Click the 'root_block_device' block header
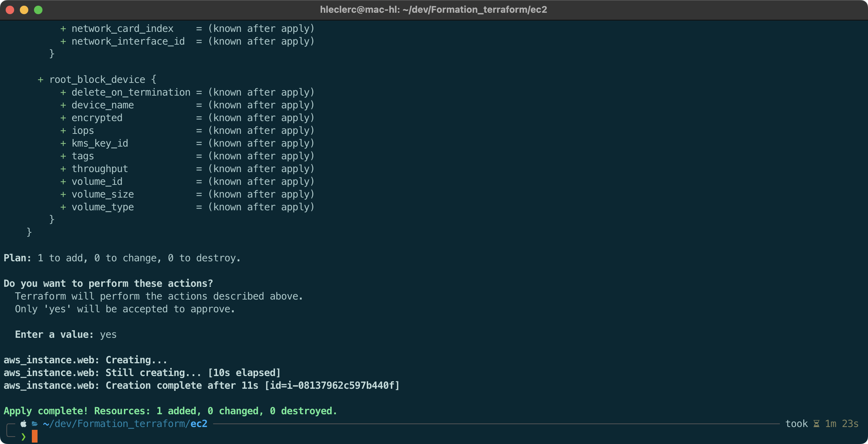The image size is (868, 444). tap(97, 79)
